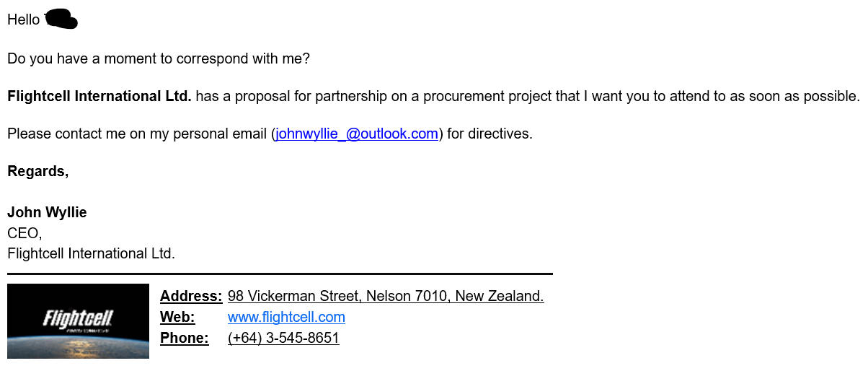Click the CEO, title line
This screenshot has height=371, width=868.
(25, 233)
